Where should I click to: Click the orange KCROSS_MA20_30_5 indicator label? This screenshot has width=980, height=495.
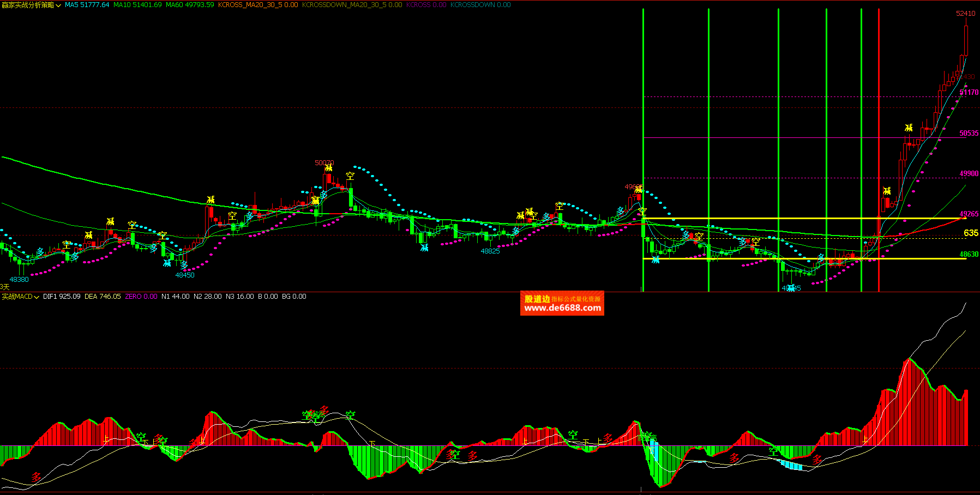tap(257, 5)
